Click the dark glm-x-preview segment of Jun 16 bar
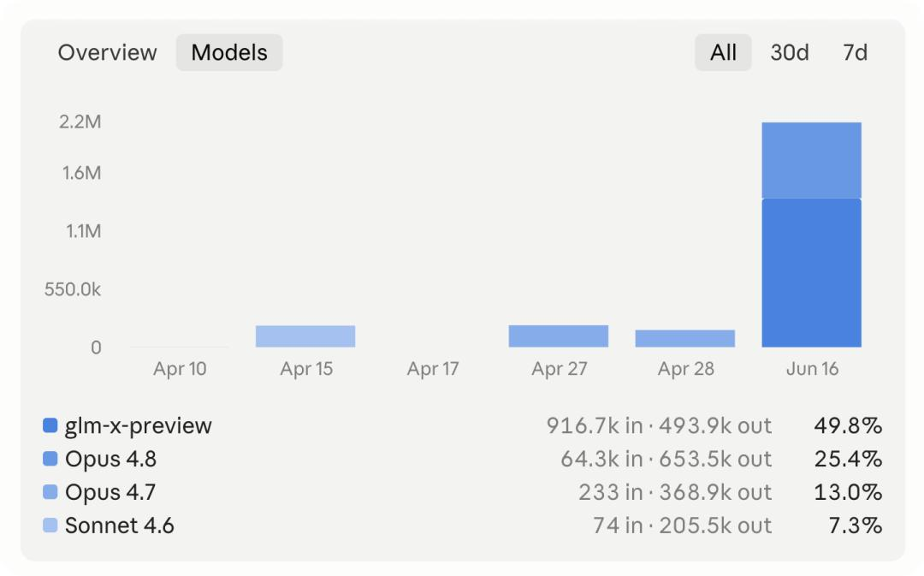The width and height of the screenshot is (924, 576). (811, 273)
